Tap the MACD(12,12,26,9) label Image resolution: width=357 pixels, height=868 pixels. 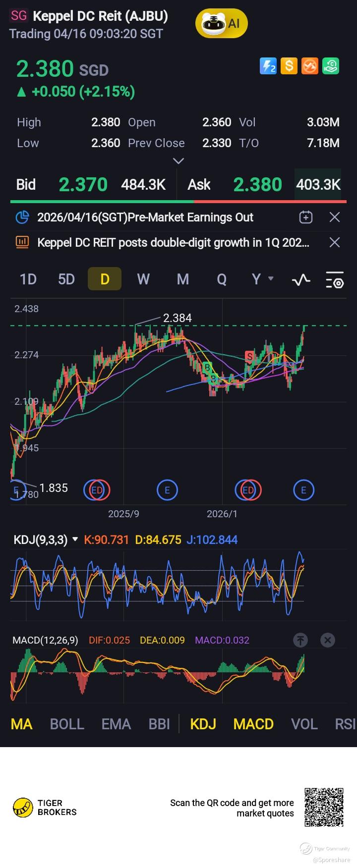45,640
